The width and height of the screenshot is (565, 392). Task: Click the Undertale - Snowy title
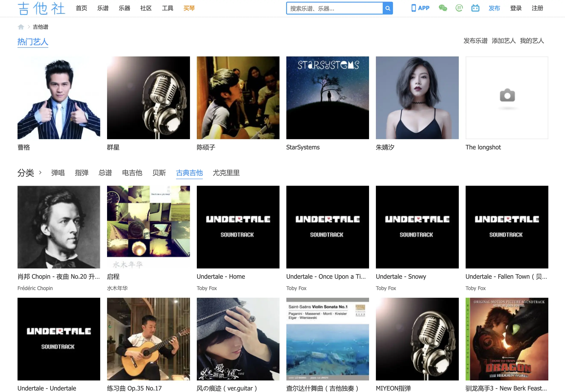(x=401, y=277)
